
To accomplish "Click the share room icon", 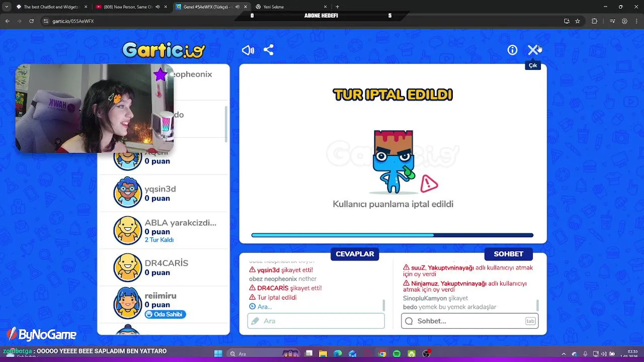I will [269, 50].
